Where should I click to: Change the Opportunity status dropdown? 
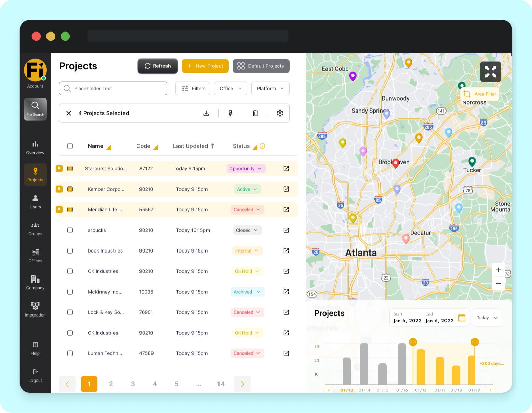coord(246,169)
